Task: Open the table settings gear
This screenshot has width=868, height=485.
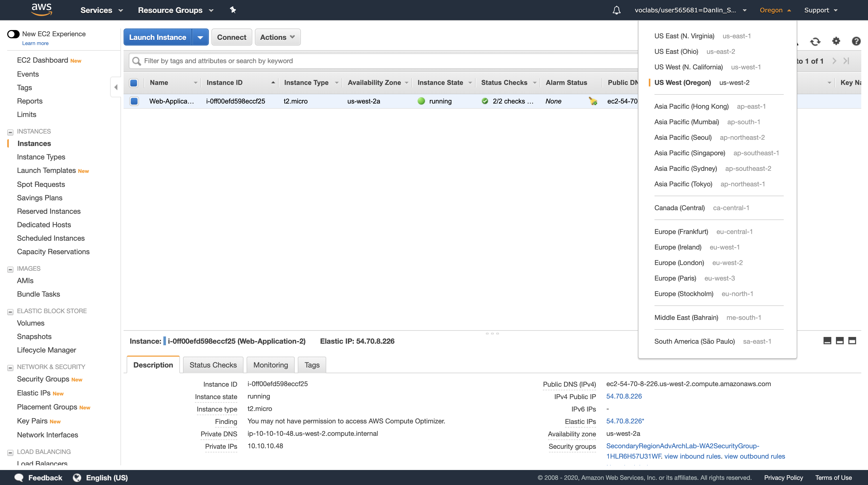Action: (x=836, y=41)
